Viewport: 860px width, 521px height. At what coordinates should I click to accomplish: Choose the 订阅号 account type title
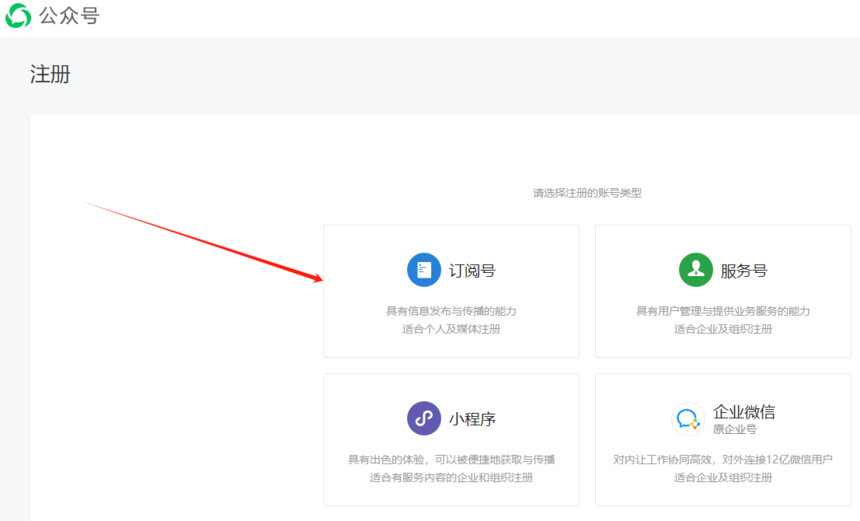[x=472, y=270]
